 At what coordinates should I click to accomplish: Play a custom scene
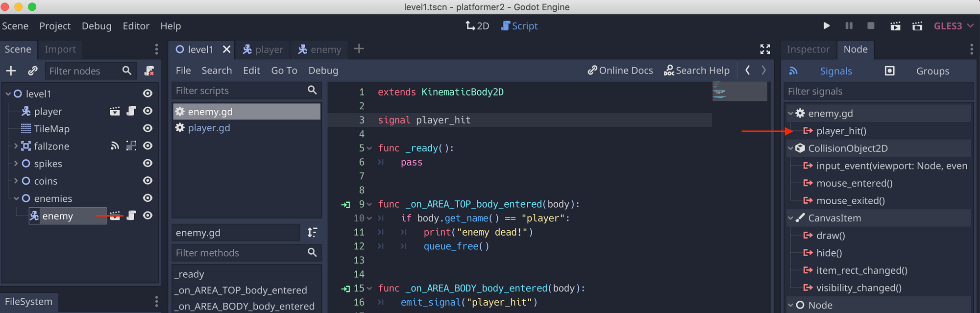pos(917,26)
